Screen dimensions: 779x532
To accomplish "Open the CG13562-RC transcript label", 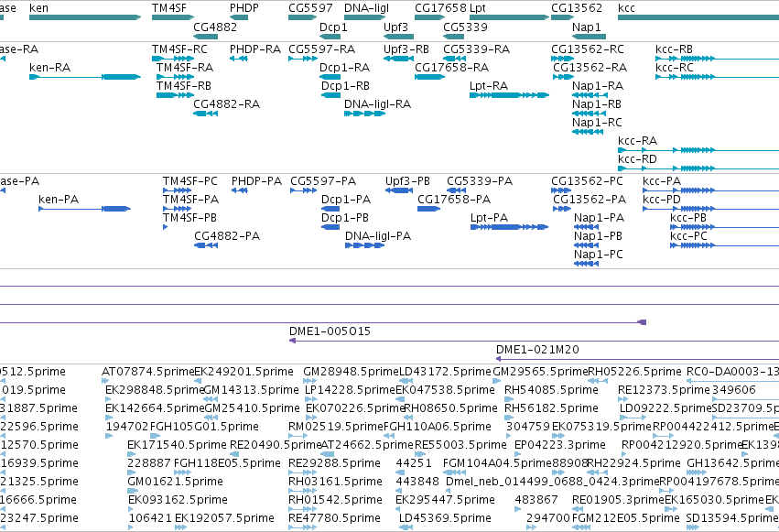I will tap(588, 49).
